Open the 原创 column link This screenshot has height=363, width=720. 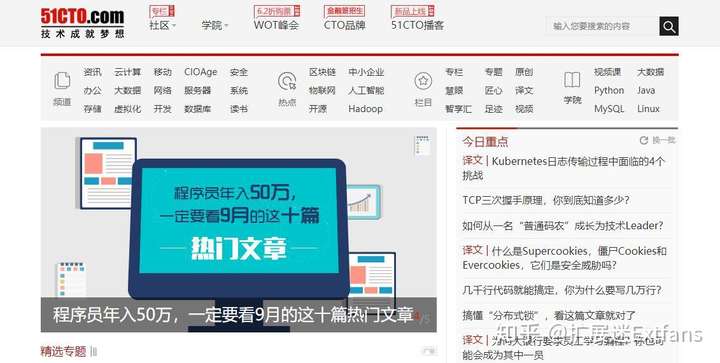coord(524,72)
